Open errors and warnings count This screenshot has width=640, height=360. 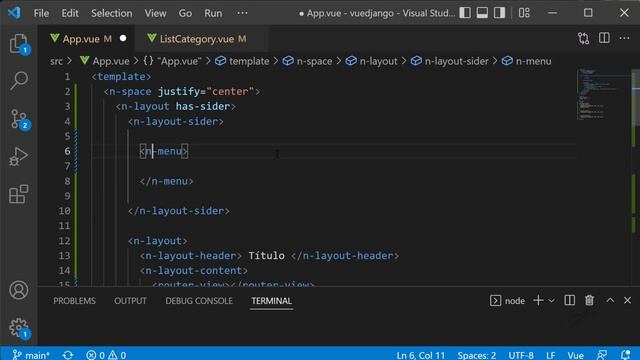click(x=106, y=355)
